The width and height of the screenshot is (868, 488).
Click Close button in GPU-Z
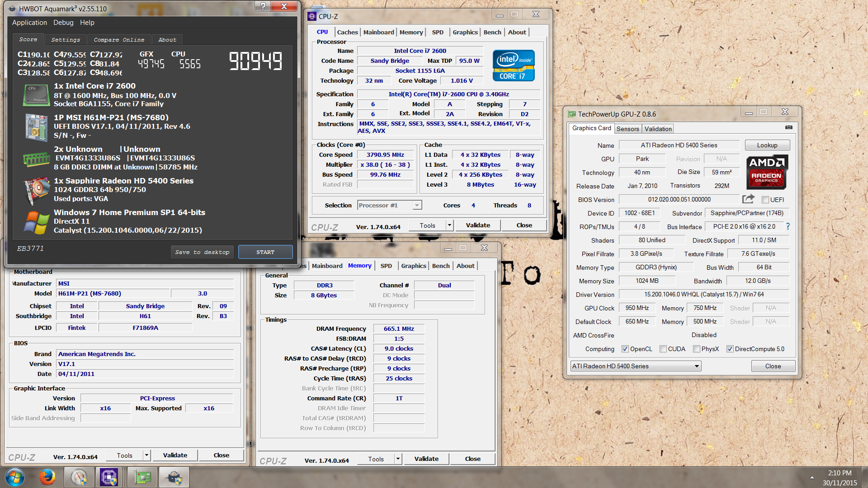coord(773,366)
